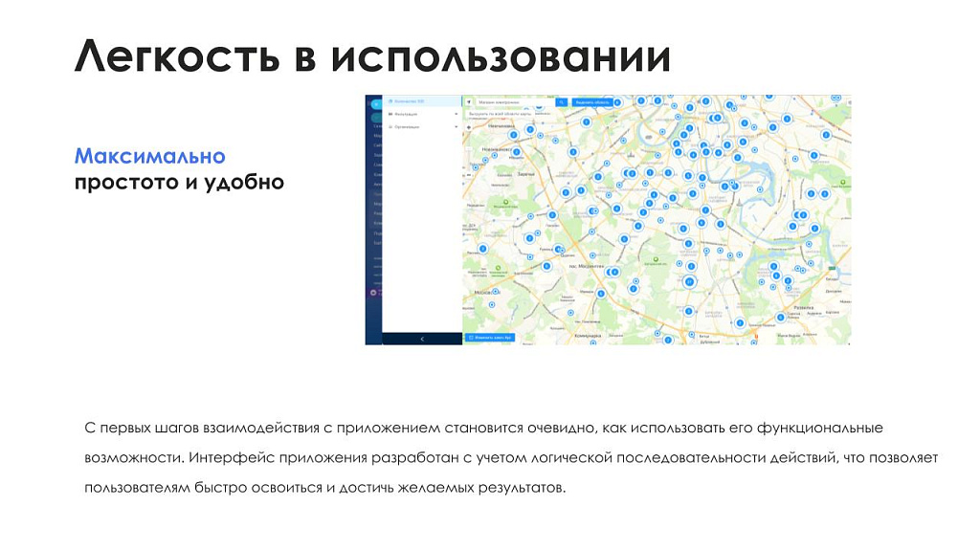Expand the Фильтрация dropdown chevron
980x551 pixels.
[456, 114]
